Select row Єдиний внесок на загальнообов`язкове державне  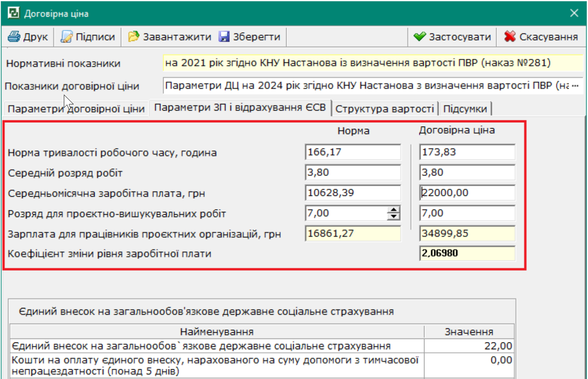[262, 346]
